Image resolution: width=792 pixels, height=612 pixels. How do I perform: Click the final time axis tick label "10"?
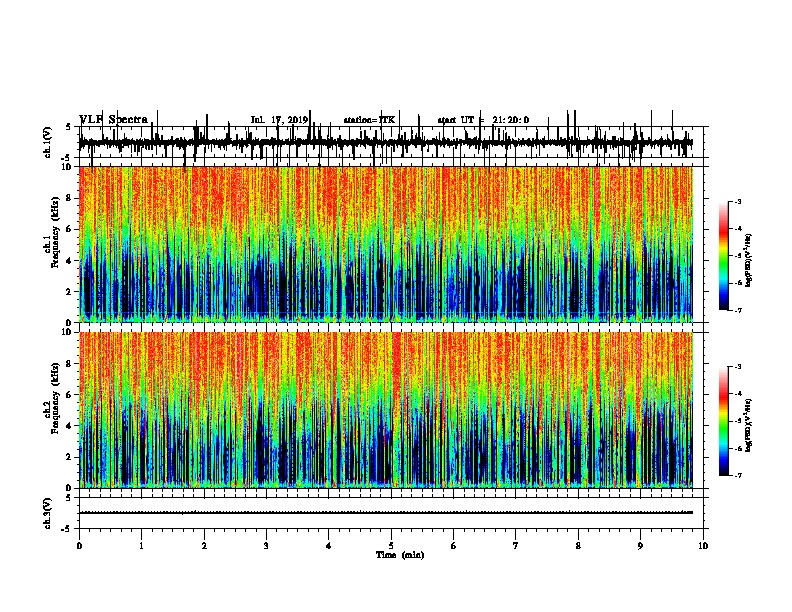point(703,546)
